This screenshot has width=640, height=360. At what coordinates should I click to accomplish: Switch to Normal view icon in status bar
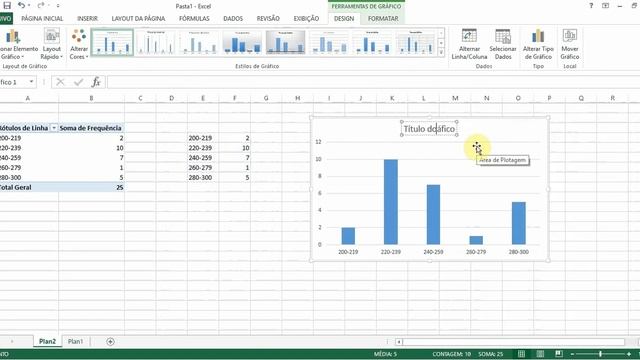pos(521,354)
